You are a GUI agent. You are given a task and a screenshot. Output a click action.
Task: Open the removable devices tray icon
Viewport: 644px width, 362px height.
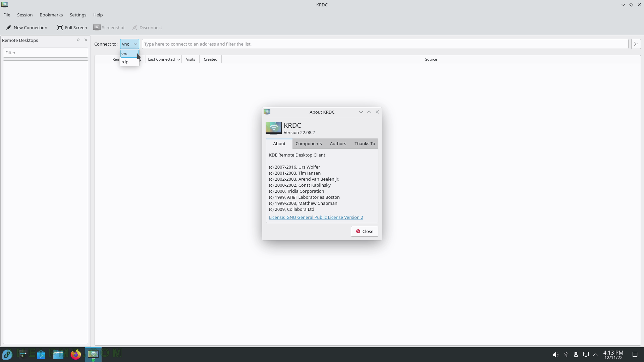pyautogui.click(x=576, y=355)
